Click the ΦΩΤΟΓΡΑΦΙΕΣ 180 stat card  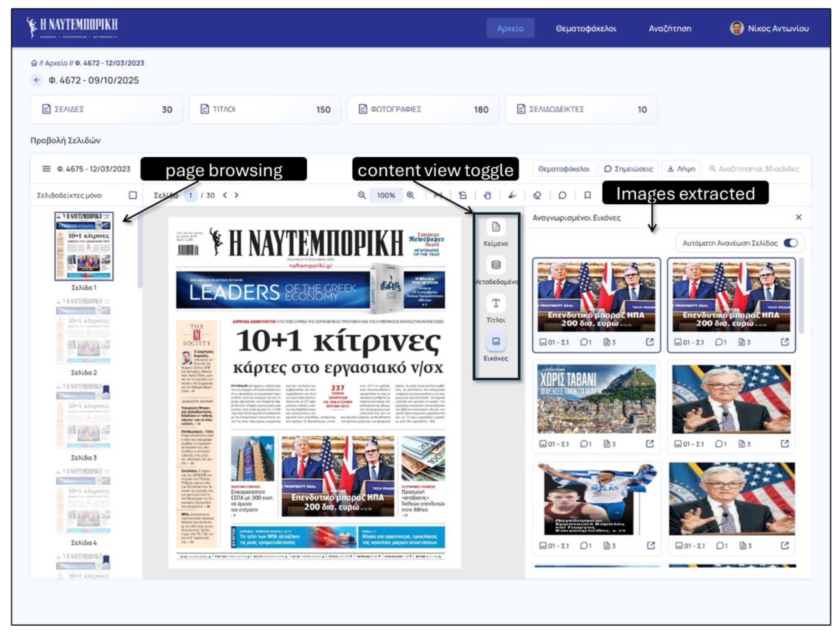click(423, 109)
